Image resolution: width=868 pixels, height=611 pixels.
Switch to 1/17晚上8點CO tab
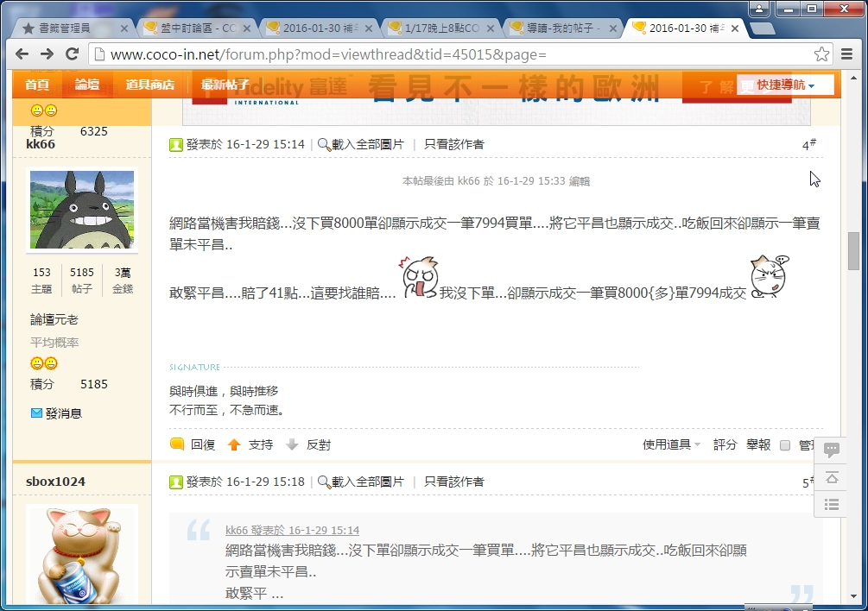[436, 28]
